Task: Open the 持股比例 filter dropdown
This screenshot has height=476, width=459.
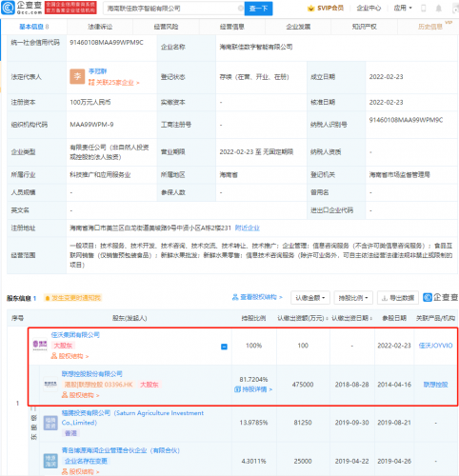Action: coord(353,298)
